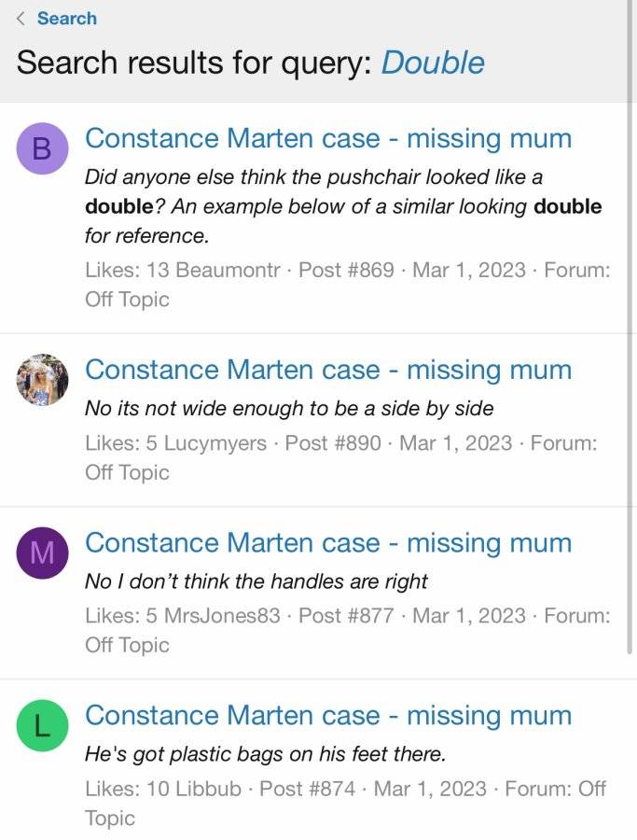This screenshot has width=637, height=840.
Task: Open fourth Constance Marten case result title
Action: [x=328, y=716]
